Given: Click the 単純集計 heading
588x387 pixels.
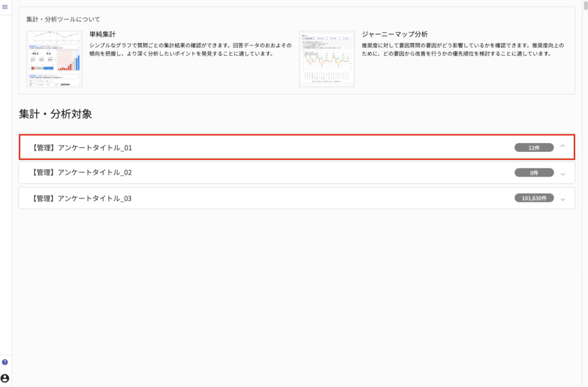Looking at the screenshot, I should point(102,34).
